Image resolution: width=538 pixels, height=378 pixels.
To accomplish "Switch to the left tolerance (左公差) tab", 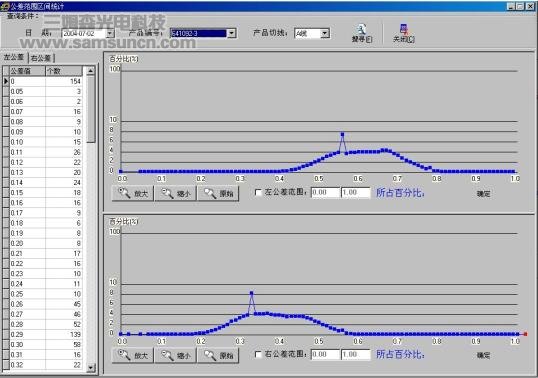I will [14, 57].
